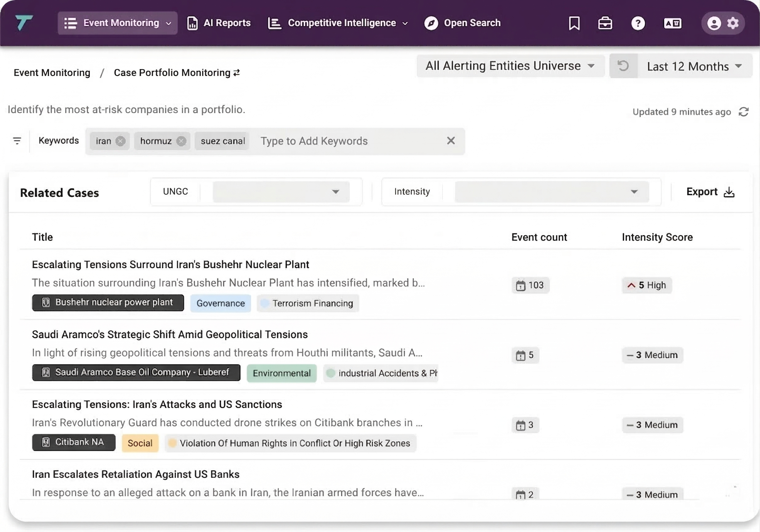Open the settings gear icon
760x532 pixels.
733,23
